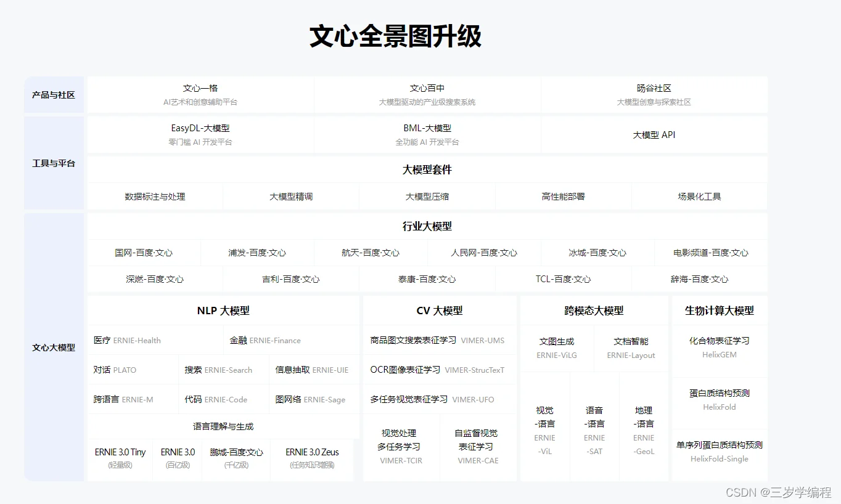Viewport: 841px width, 504px height.
Task: Click 人民网-百度·文心 industry model
Action: click(x=484, y=253)
